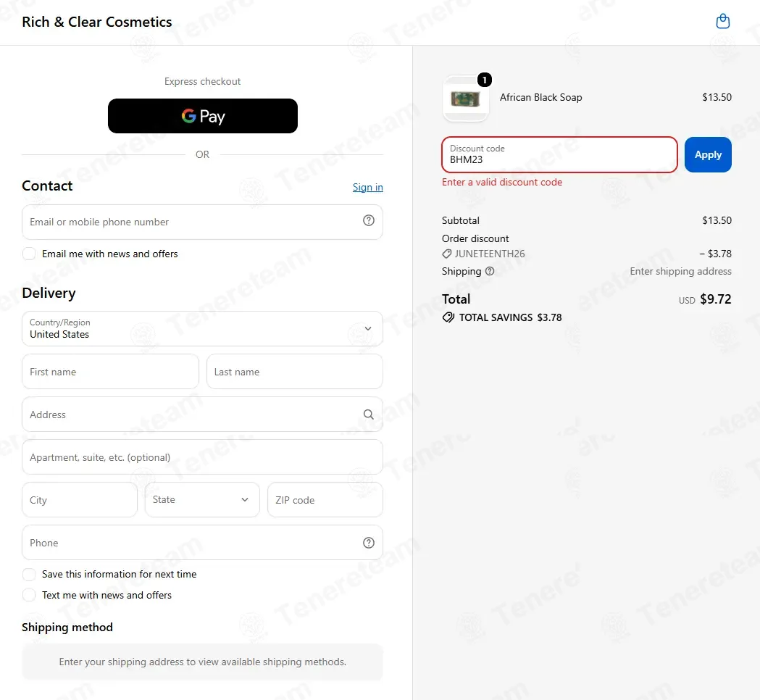Check Text me with news and offers
This screenshot has height=700, width=760.
tap(29, 596)
